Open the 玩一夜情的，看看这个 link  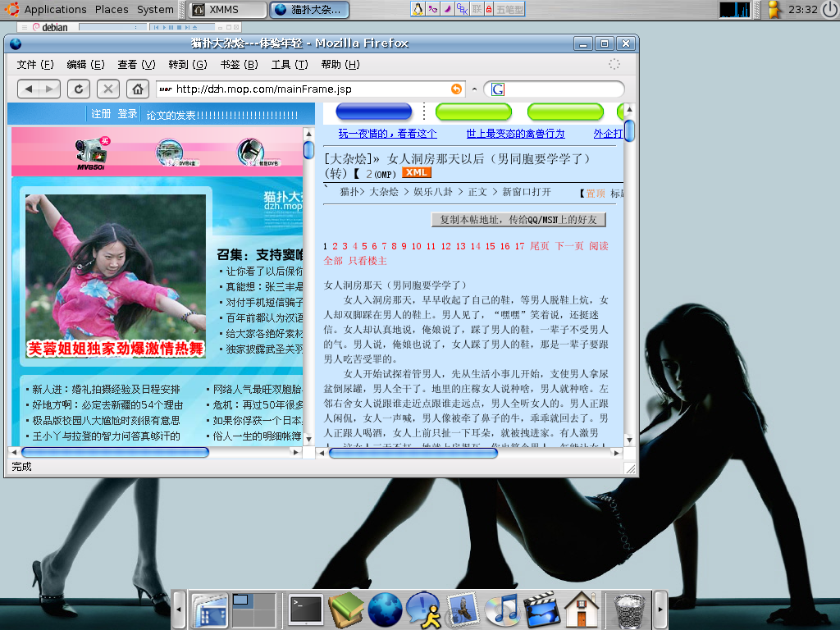387,134
